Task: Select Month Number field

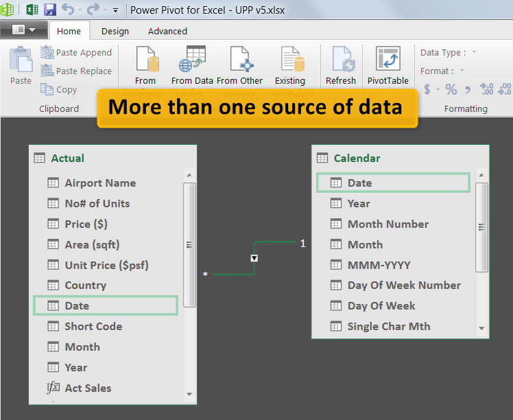Action: (393, 224)
